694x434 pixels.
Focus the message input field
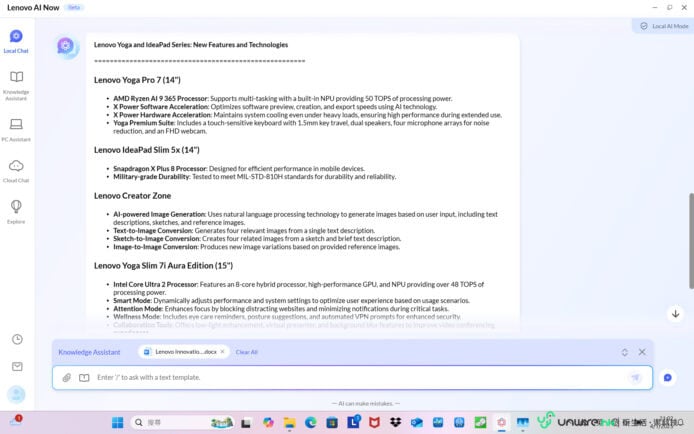pyautogui.click(x=352, y=377)
